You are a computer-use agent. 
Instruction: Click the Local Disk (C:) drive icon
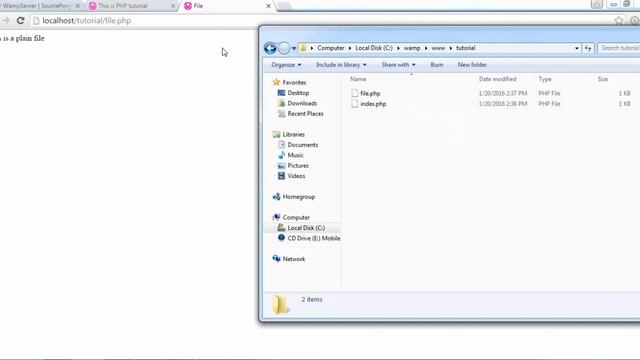pos(281,228)
